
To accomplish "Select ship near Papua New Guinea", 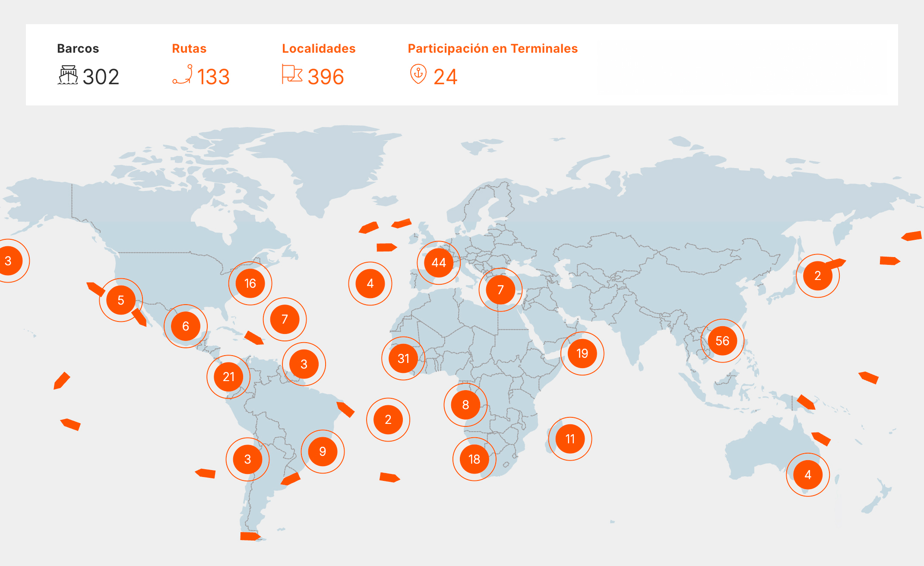I will tap(806, 402).
